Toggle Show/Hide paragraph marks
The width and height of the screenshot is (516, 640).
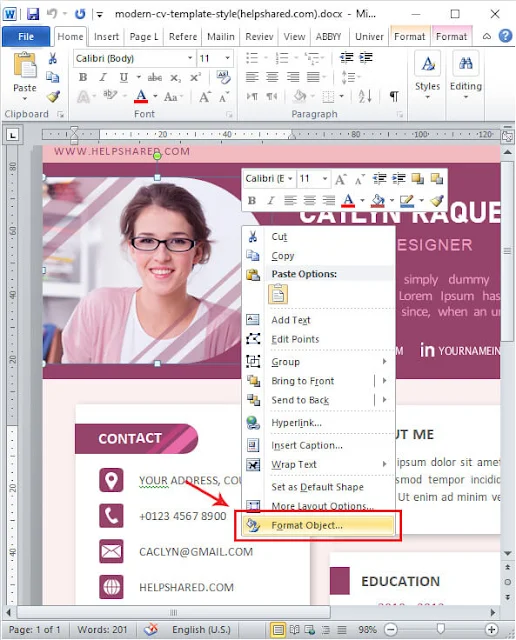[x=394, y=96]
